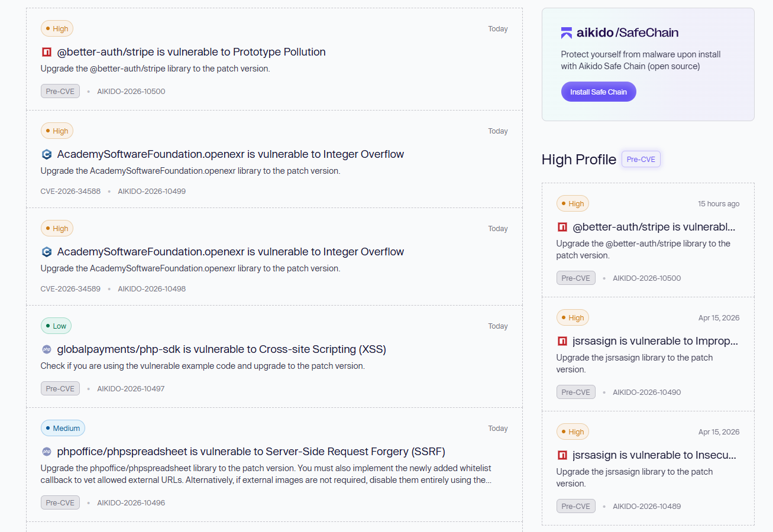Click aikido/SafeChain banner title text
The height and width of the screenshot is (532, 773).
(628, 33)
